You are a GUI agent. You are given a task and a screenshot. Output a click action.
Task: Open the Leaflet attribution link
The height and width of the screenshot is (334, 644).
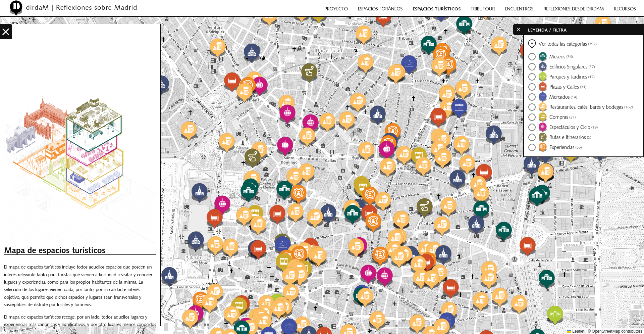click(x=578, y=331)
